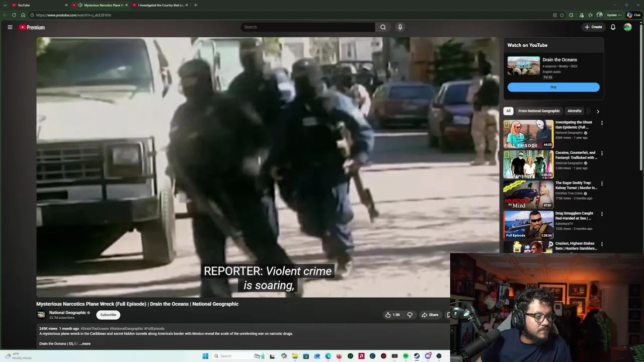Subscribe to National Geographic
Viewport: 644px width, 362px height.
[108, 315]
